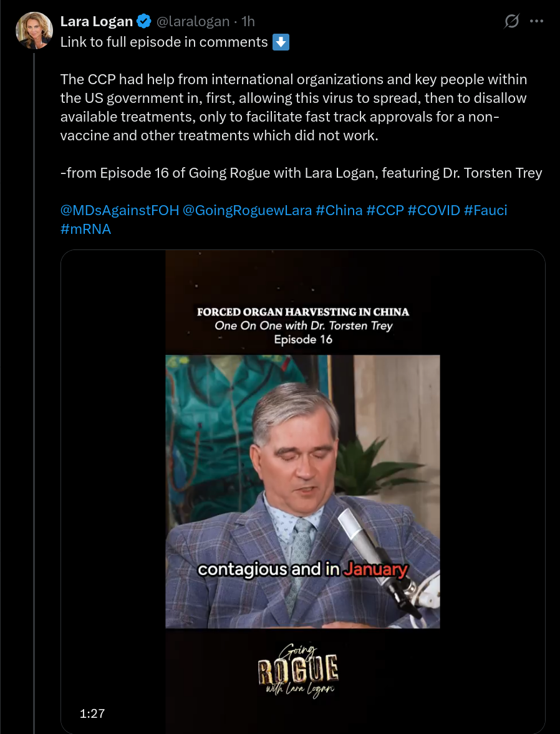
Task: Click the 1h post timestamp
Action: point(248,21)
